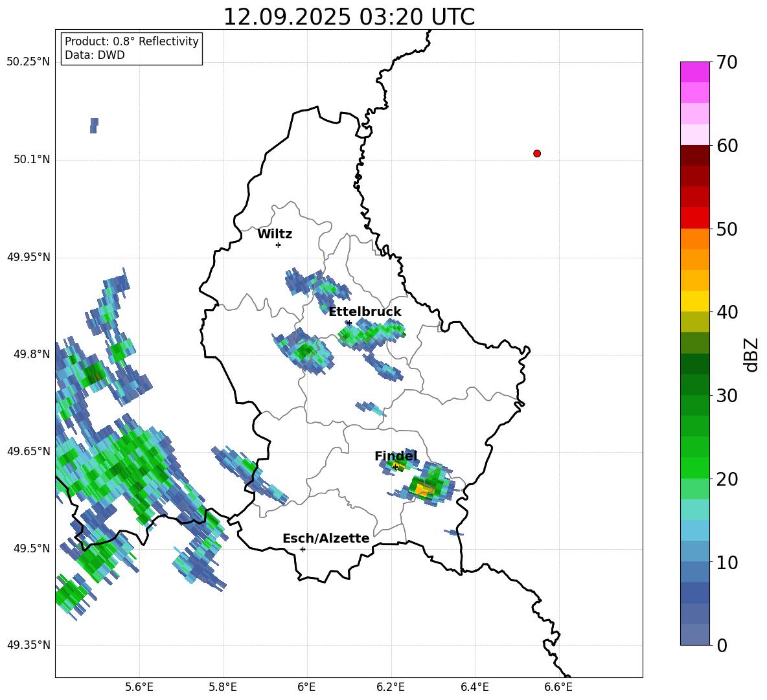Click the colorbar tick label 70

[726, 63]
